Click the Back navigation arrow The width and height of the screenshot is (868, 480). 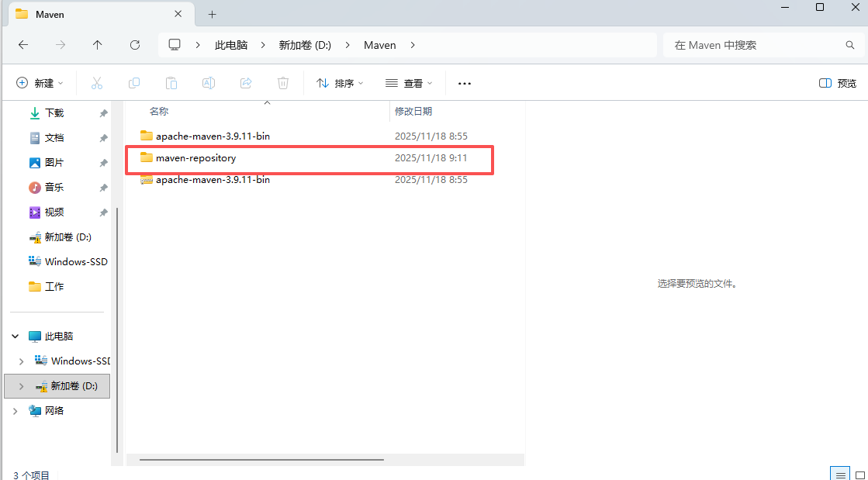tap(23, 45)
